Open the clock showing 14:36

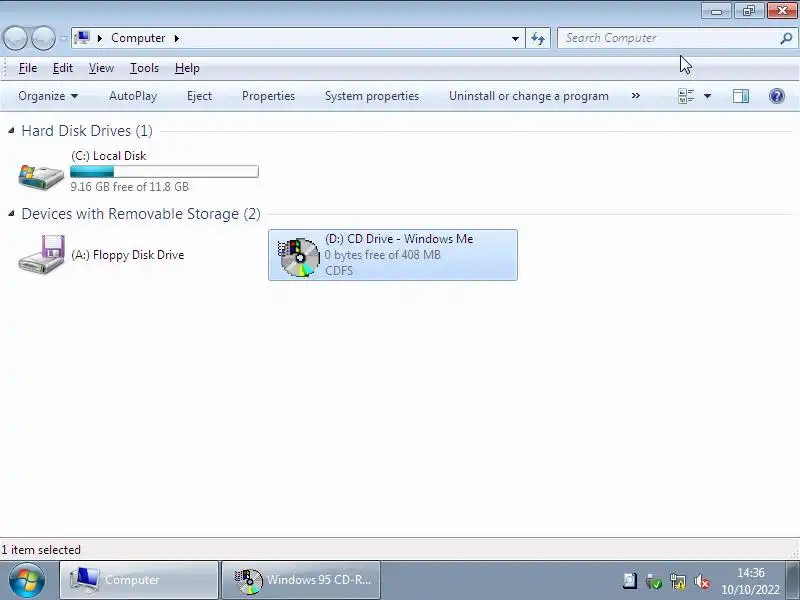tap(751, 581)
